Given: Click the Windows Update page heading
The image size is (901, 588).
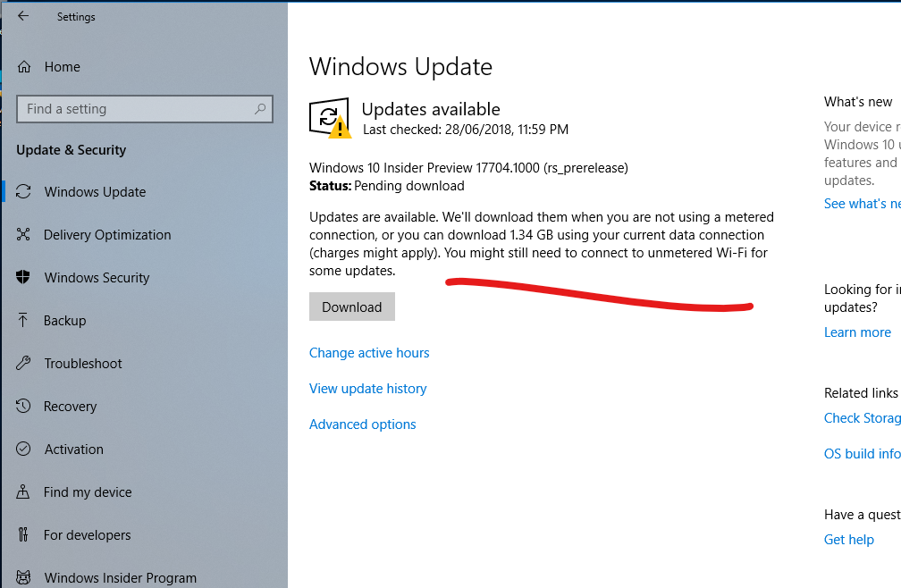Looking at the screenshot, I should coord(400,67).
